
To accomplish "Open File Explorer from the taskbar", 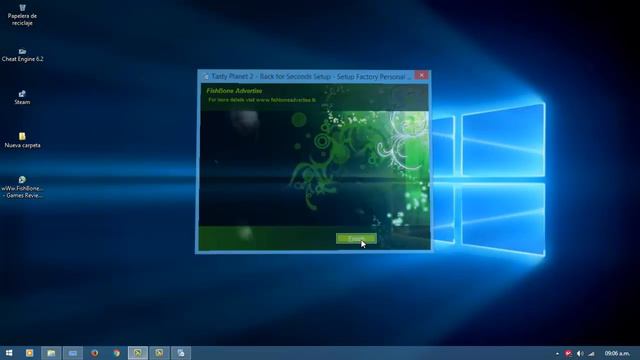I will pos(51,353).
